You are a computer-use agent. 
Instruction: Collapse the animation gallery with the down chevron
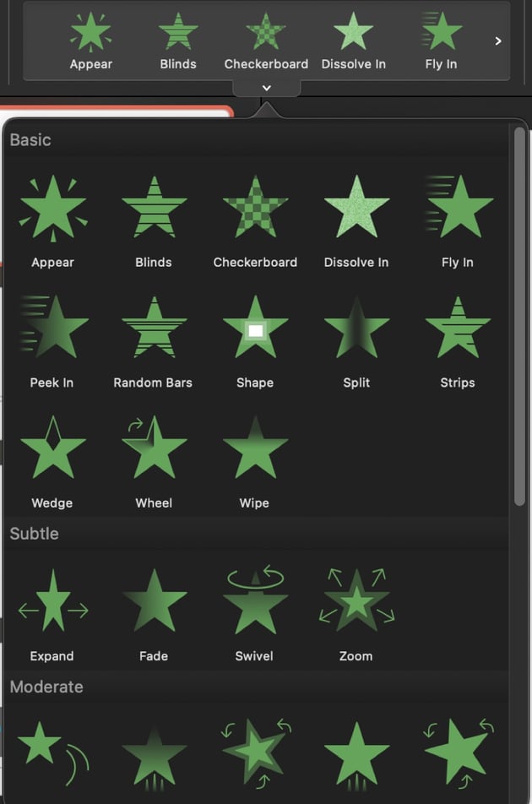click(266, 88)
